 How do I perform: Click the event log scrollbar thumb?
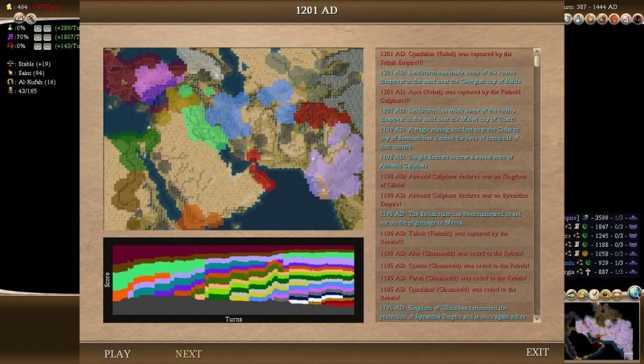coord(536,61)
